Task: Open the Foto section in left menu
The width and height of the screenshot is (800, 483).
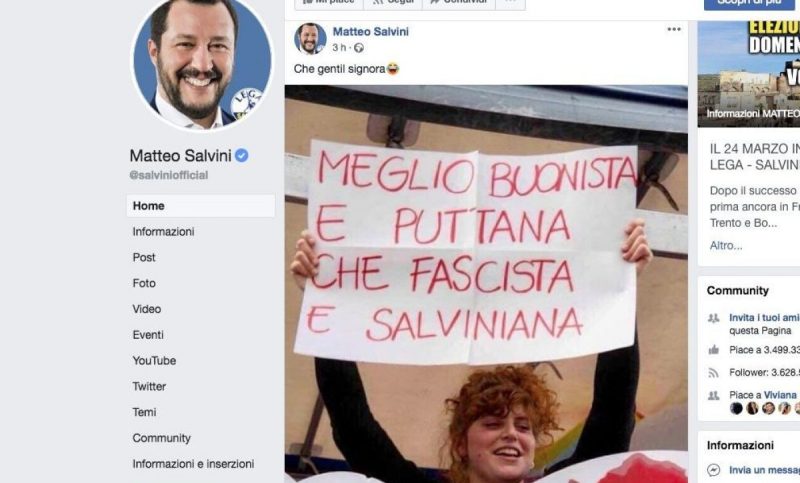Action: pos(144,283)
